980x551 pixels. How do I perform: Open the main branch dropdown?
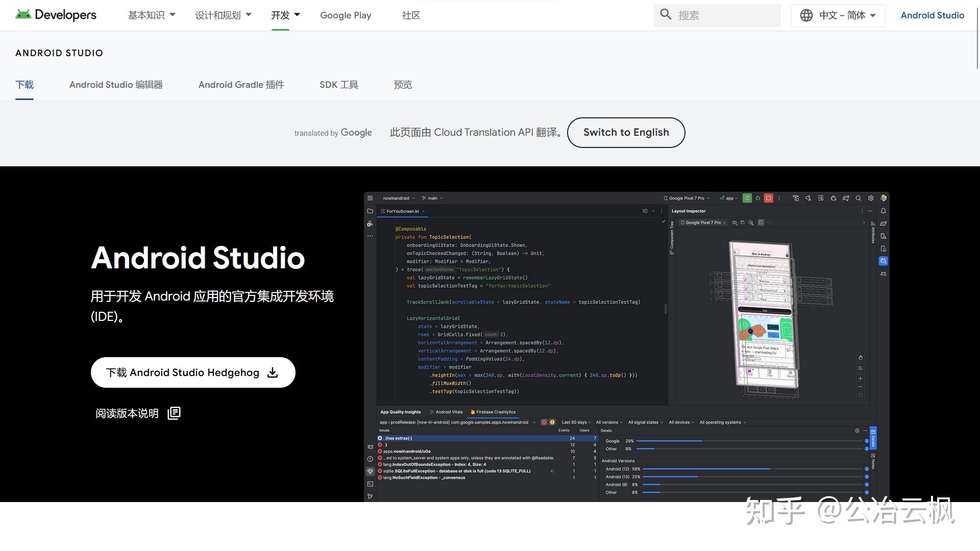click(x=432, y=198)
